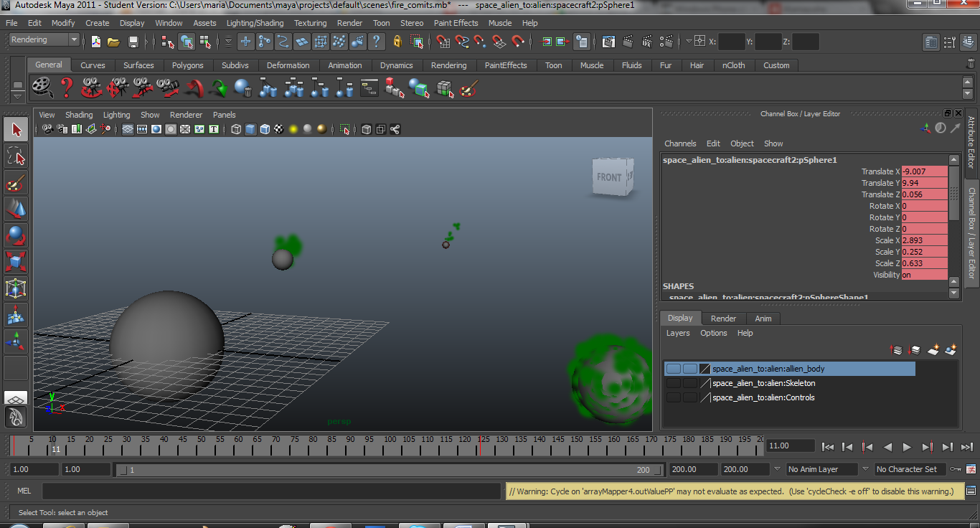Open a scene with the folder icon
The image size is (980, 528).
tap(113, 42)
